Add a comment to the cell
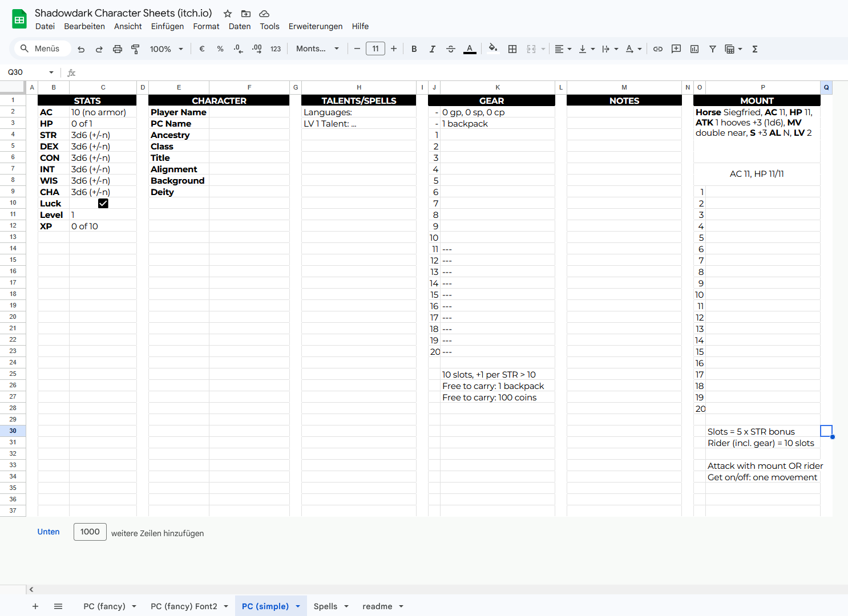This screenshot has height=616, width=848. pyautogui.click(x=676, y=49)
